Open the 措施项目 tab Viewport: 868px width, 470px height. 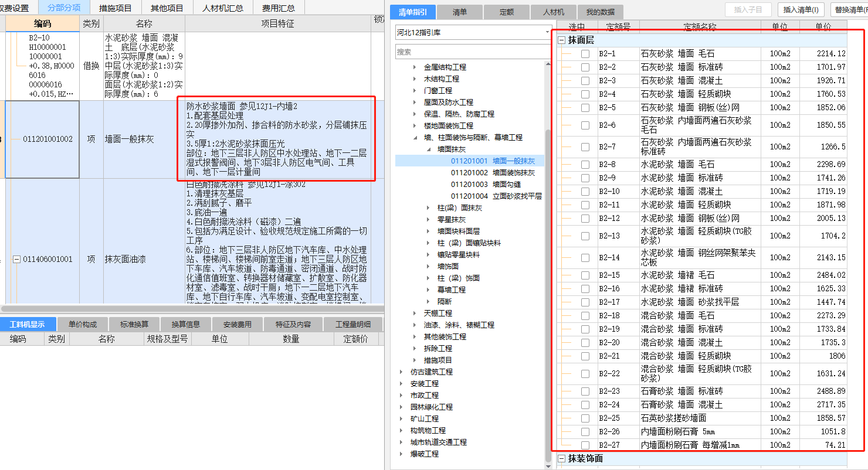tap(116, 8)
